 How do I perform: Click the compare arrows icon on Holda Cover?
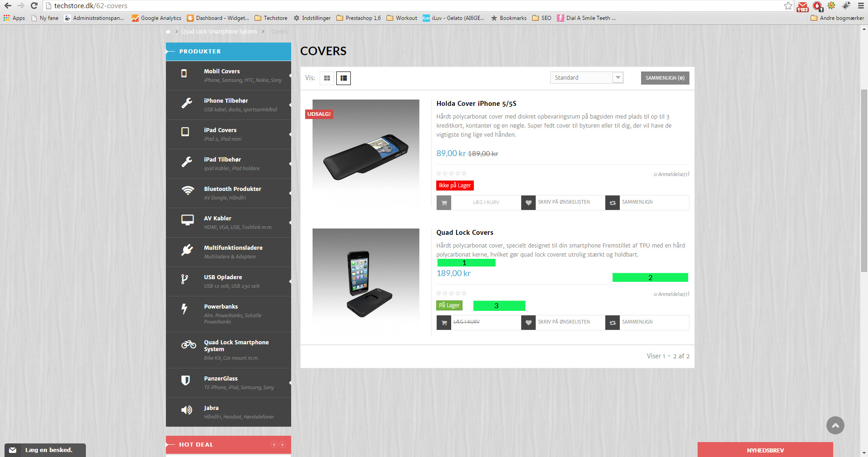coord(613,203)
